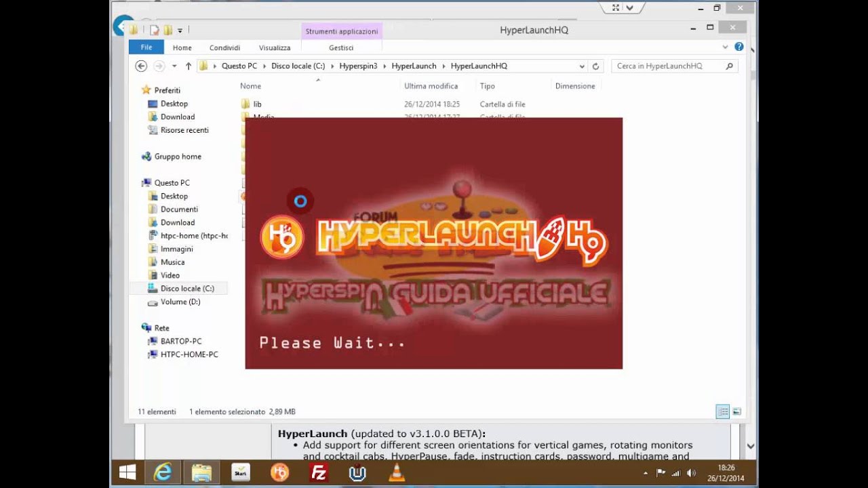Viewport: 868px width, 488px height.
Task: Refresh the HyperLaunchHQ folder view
Action: coord(596,66)
